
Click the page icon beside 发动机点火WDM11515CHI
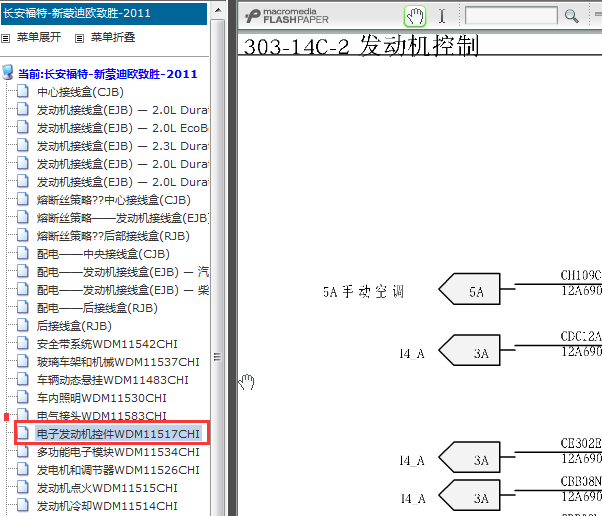[23, 488]
